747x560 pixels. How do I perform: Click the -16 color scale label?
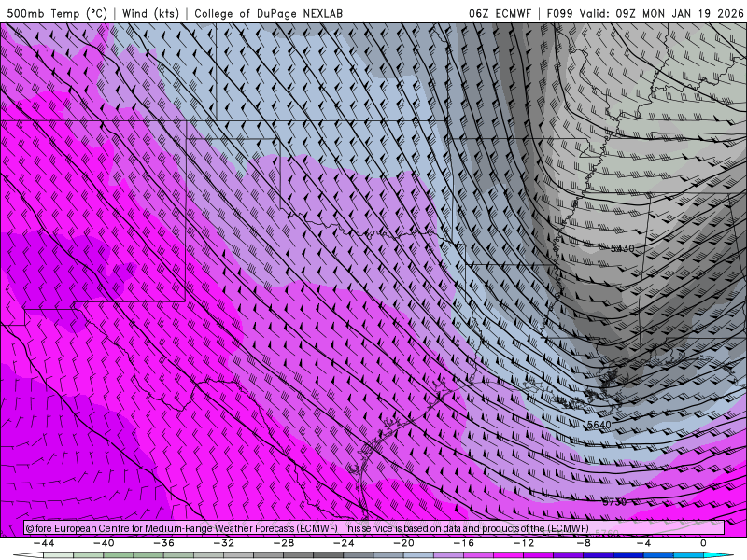(464, 543)
